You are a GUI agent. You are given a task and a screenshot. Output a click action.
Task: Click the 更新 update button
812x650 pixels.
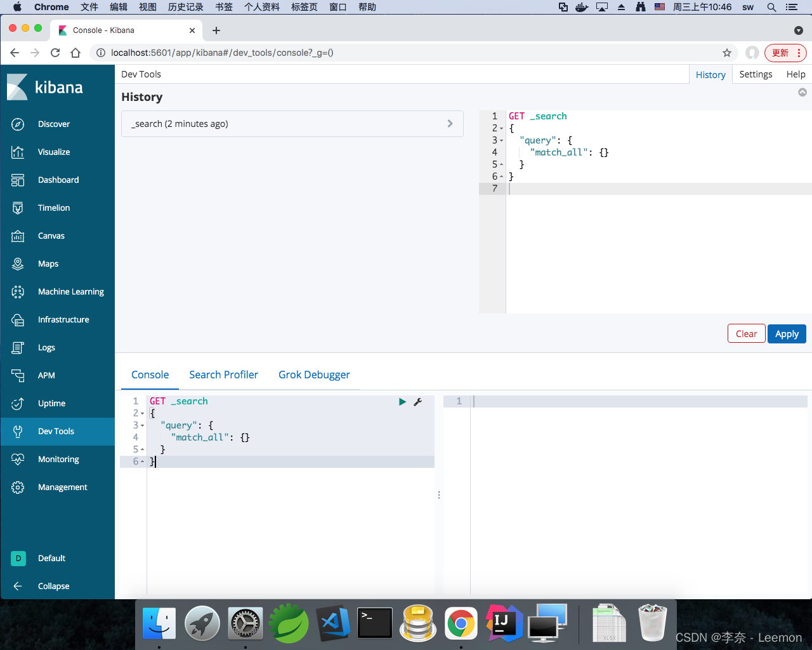(785, 53)
